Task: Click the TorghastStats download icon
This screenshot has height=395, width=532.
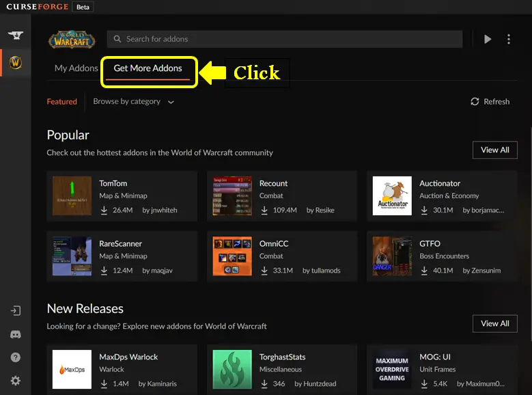Action: (x=264, y=384)
